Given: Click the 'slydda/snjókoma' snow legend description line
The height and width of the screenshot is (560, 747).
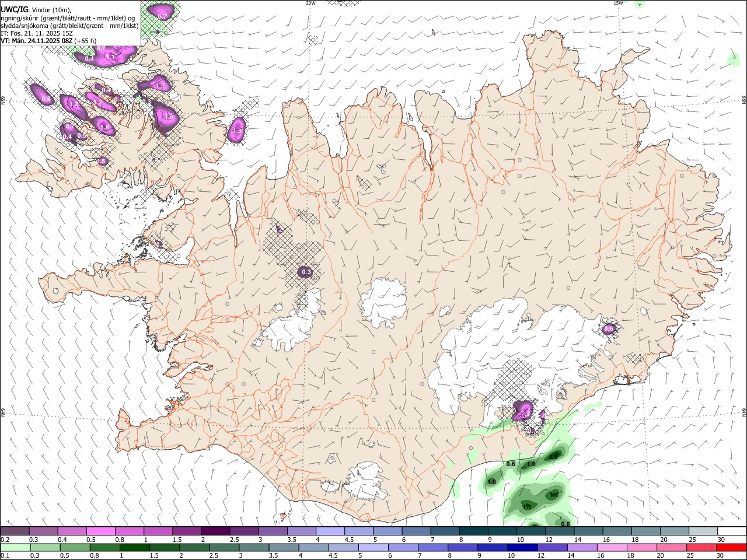Looking at the screenshot, I should [x=70, y=26].
